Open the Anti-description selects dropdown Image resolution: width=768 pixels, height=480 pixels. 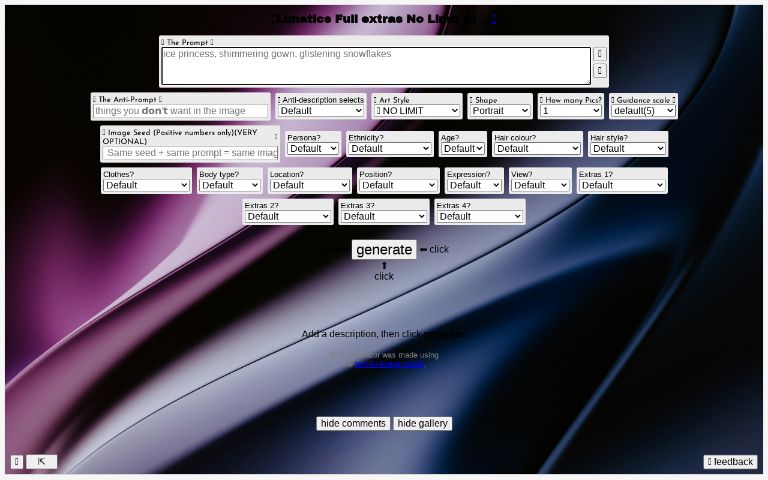click(321, 111)
